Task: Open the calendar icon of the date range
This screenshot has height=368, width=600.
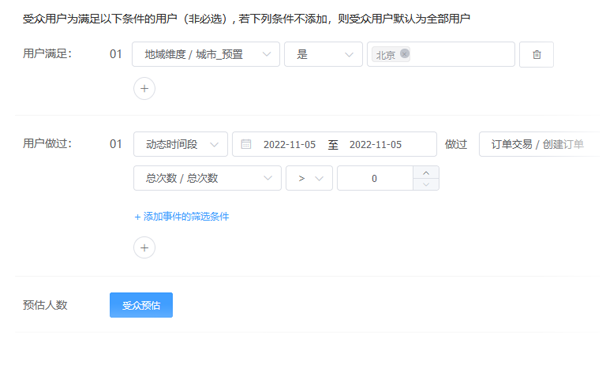Action: tap(246, 144)
